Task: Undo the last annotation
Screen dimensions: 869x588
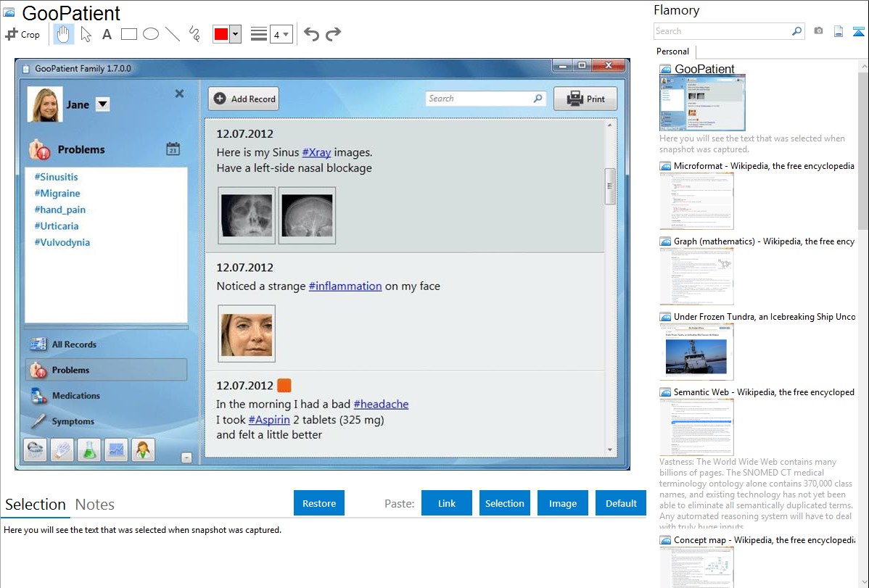Action: click(x=311, y=34)
